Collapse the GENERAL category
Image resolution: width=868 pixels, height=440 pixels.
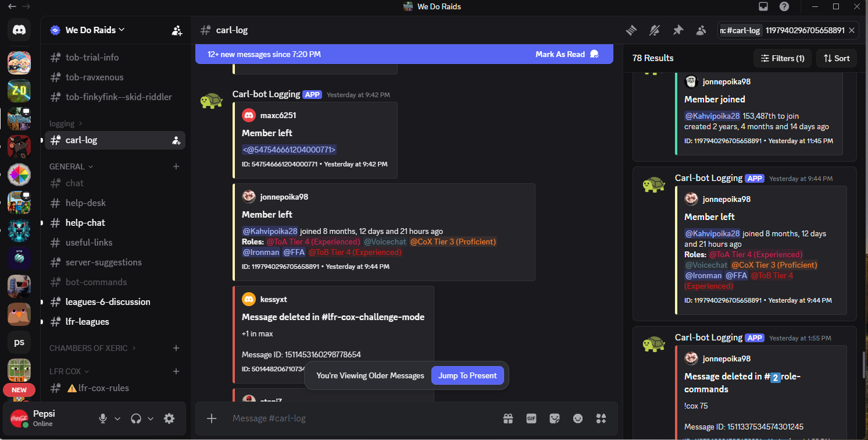72,166
